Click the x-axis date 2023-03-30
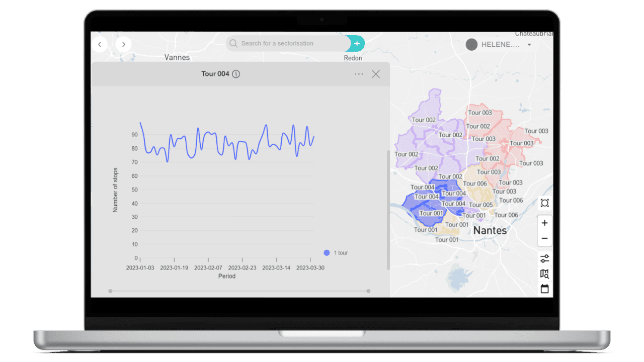The height and width of the screenshot is (362, 644). coord(310,268)
